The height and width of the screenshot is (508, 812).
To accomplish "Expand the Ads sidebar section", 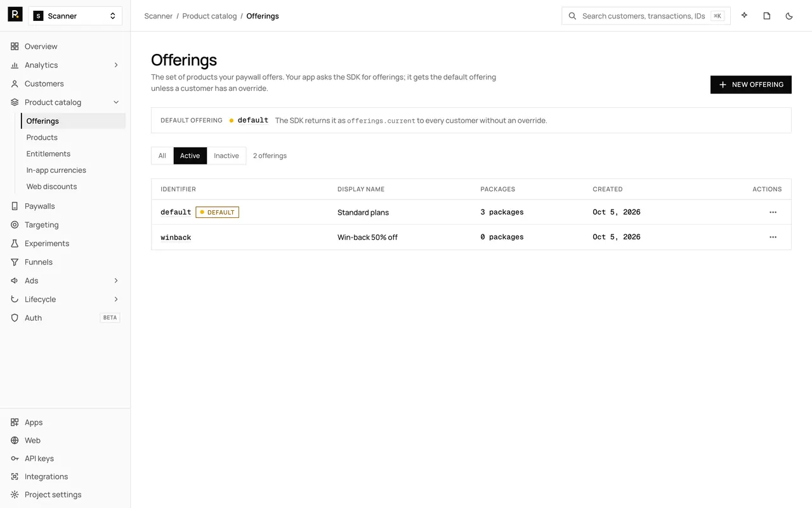I will point(65,281).
